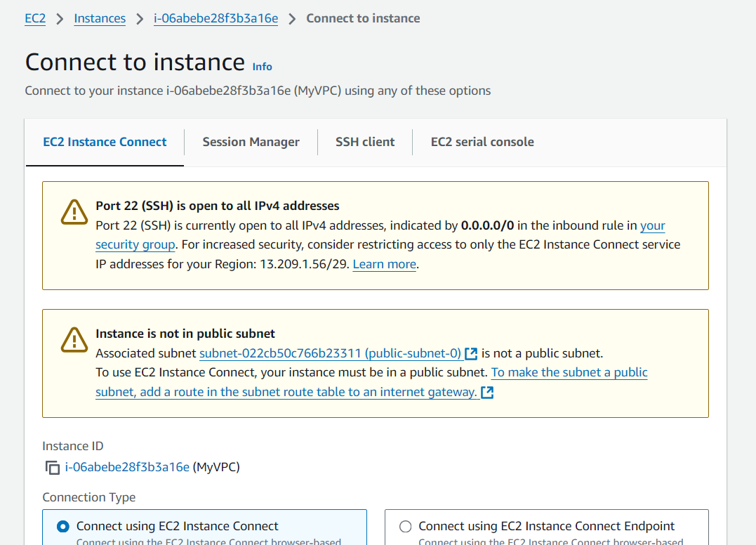
Task: Switch to the EC2 Instance Connect tab
Action: coord(105,142)
